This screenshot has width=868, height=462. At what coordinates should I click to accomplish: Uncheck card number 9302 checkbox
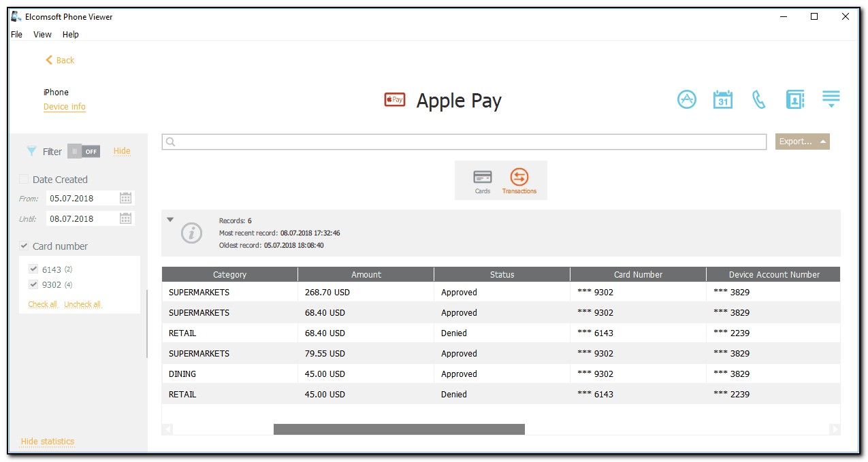(33, 284)
